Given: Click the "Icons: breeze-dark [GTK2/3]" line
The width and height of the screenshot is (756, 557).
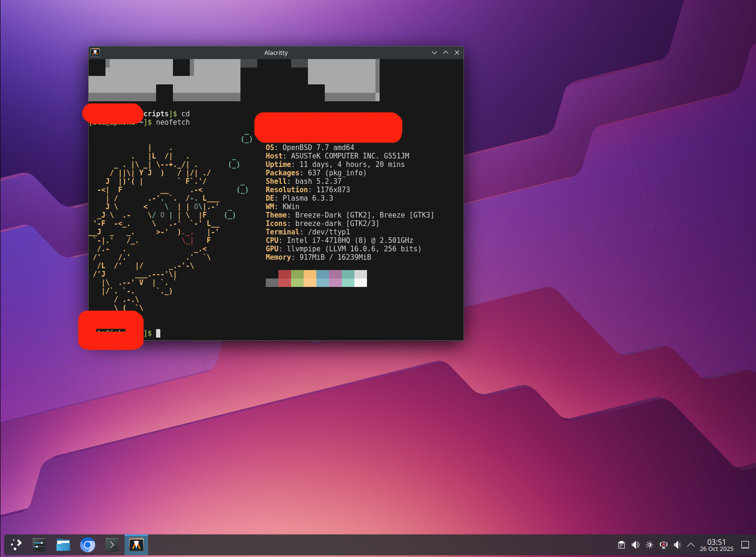Looking at the screenshot, I should 322,224.
